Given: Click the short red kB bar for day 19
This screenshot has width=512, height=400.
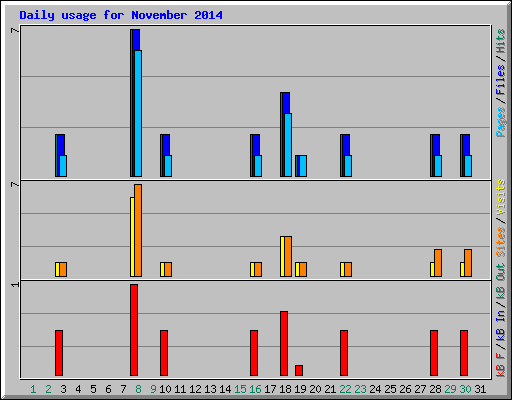Looking at the screenshot, I should point(299,371).
